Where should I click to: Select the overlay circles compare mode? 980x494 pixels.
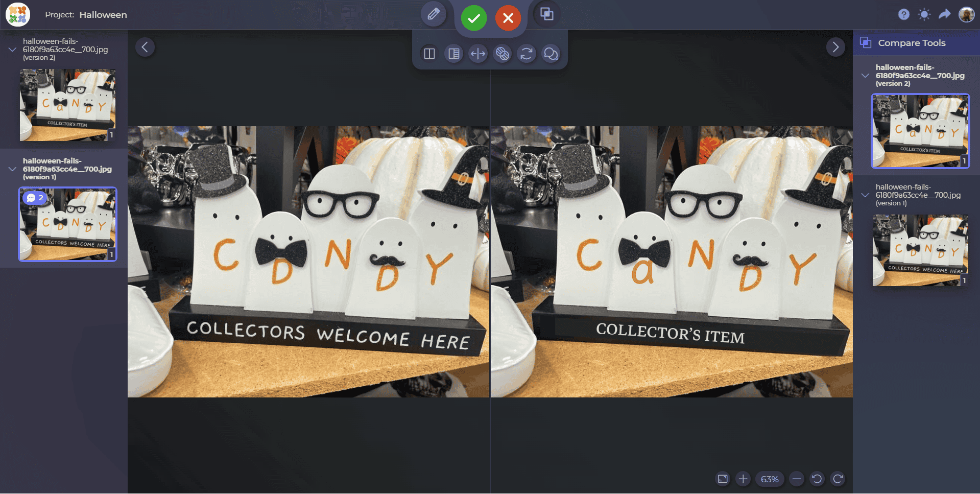point(502,54)
